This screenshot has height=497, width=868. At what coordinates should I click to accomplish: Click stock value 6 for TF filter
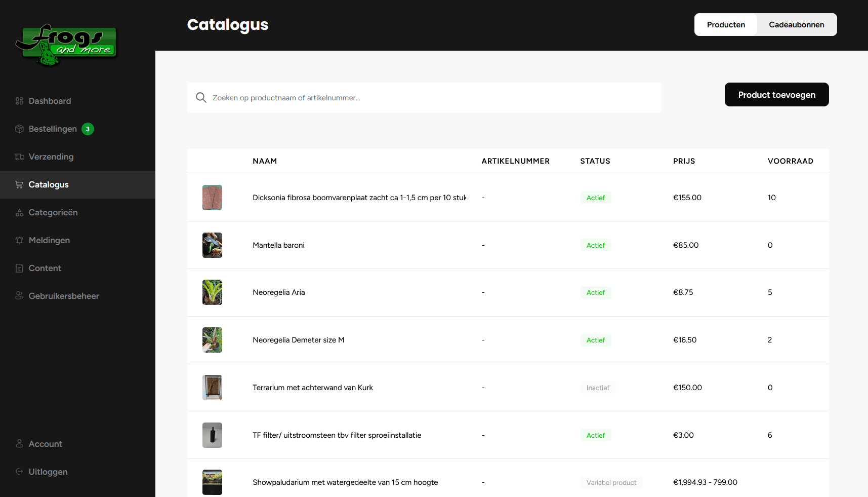[x=770, y=435]
